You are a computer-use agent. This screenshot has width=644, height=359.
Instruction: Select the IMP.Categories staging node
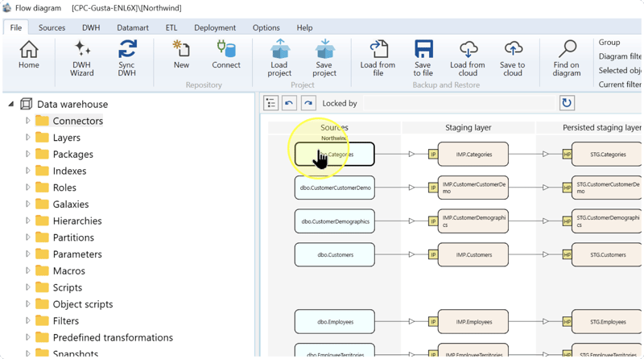click(473, 155)
